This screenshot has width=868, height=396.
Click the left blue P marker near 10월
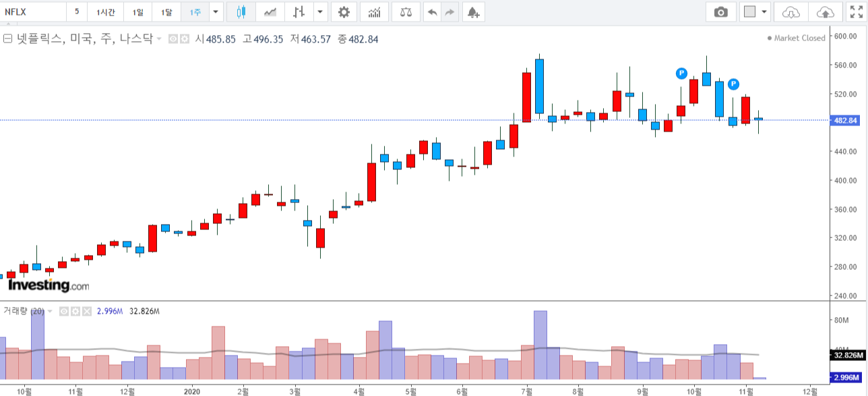point(681,73)
